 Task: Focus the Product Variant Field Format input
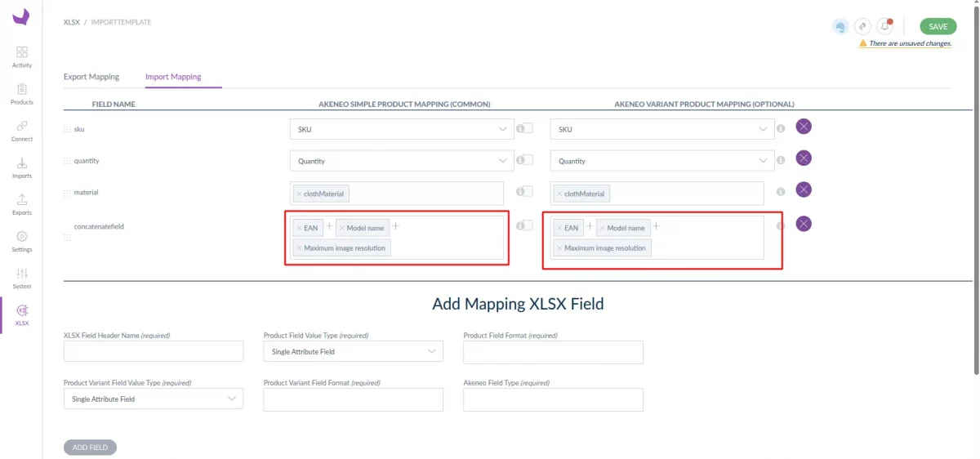(354, 399)
